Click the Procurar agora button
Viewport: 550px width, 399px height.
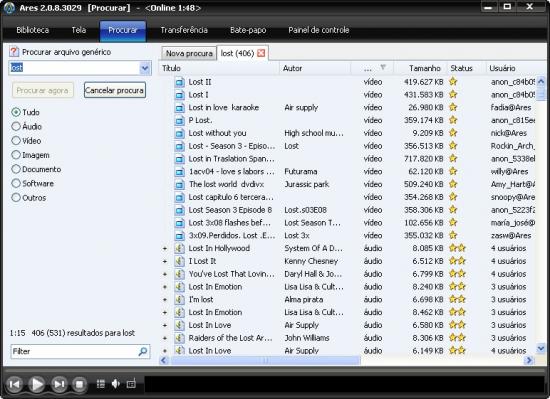tap(42, 90)
